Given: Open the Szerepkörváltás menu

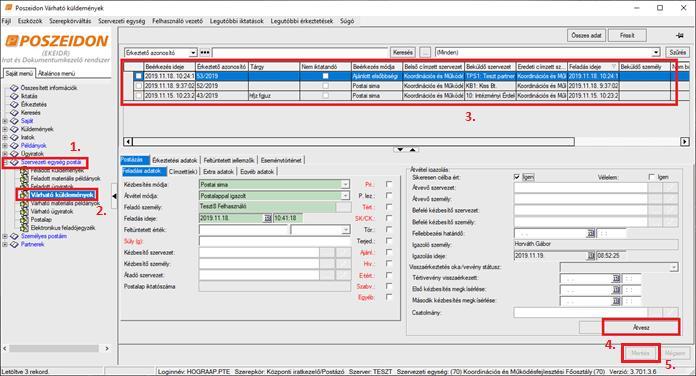Looking at the screenshot, I should point(70,21).
